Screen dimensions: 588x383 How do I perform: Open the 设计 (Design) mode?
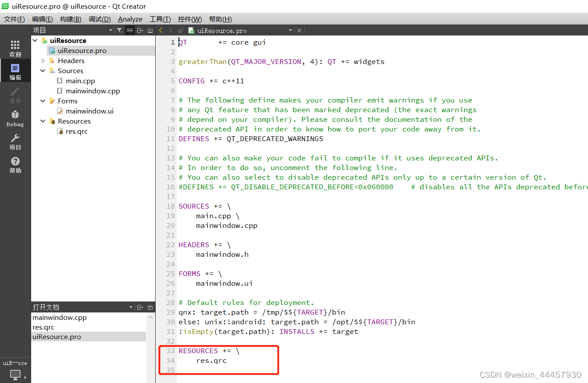pos(15,95)
